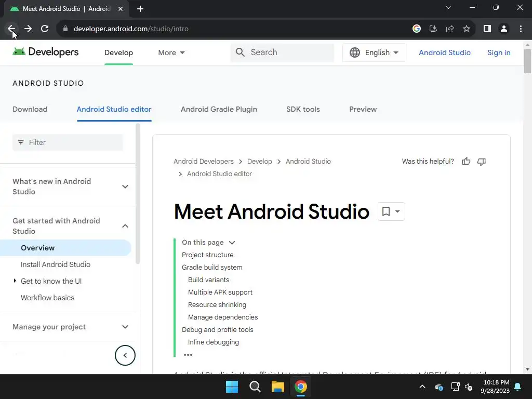
Task: Click the OneDrive cloud tray icon
Action: coord(438,387)
